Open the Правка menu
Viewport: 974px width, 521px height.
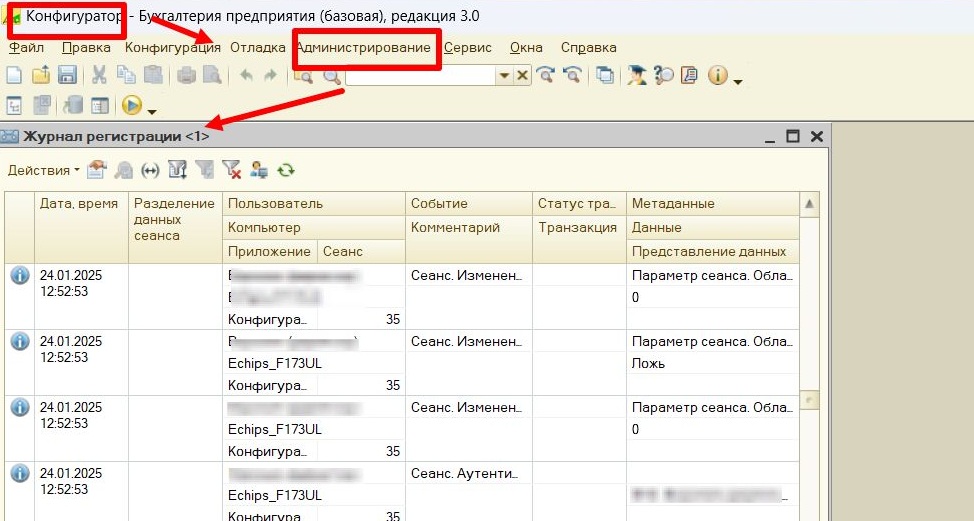point(86,47)
